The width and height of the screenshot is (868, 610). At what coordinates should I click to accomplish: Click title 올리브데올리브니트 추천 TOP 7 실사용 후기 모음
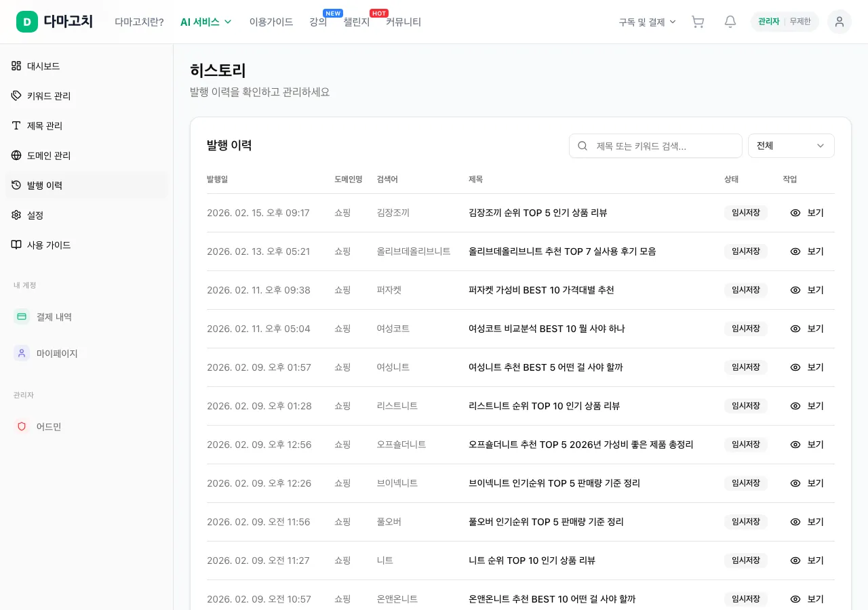562,251
